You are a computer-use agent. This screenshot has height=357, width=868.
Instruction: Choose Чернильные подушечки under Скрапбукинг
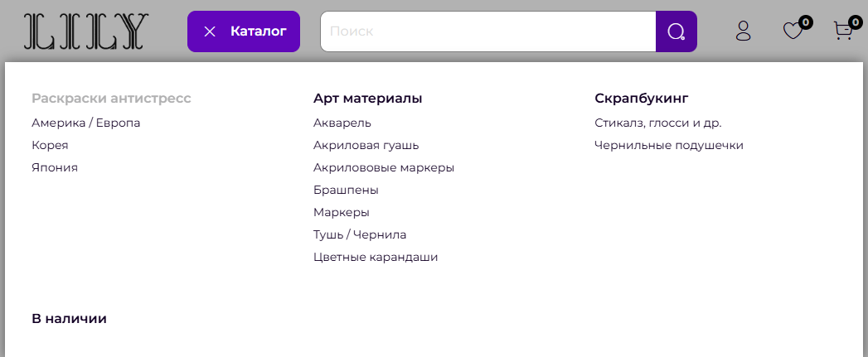coord(668,145)
